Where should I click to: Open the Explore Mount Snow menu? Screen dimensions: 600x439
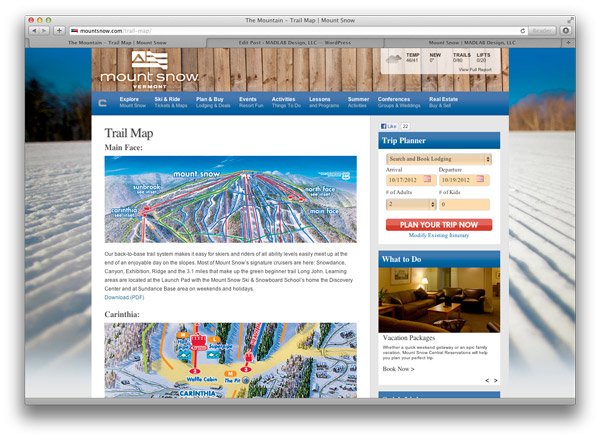[132, 102]
